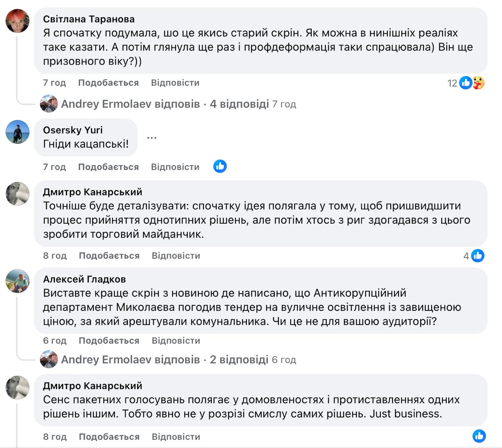Screen dimensions: 502x448
Task: Click Алексей Гладков's avatar photo
Action: coord(18,281)
